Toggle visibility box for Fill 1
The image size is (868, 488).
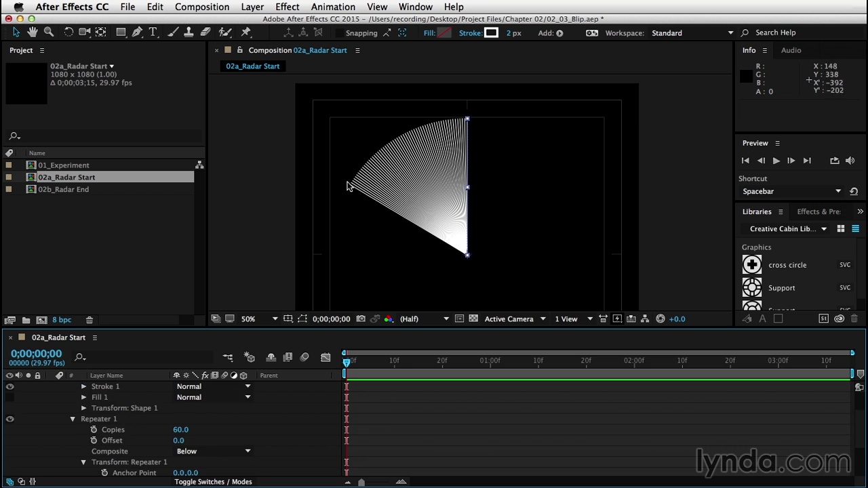tap(9, 397)
